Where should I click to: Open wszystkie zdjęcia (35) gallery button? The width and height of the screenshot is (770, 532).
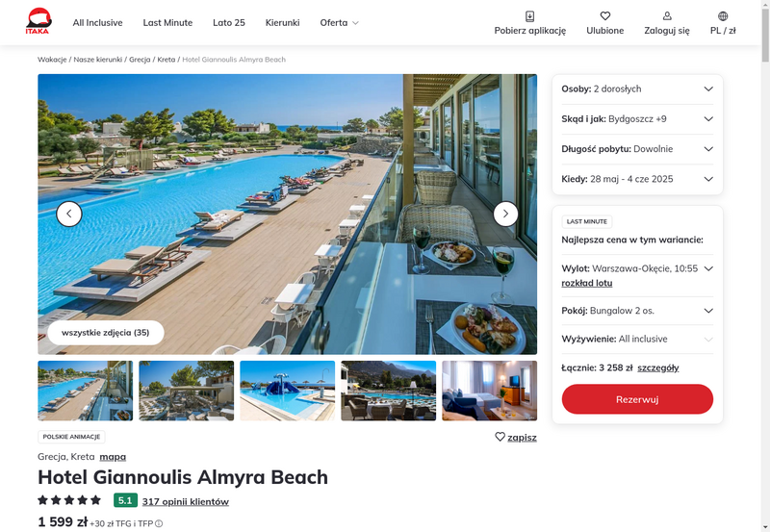[106, 332]
